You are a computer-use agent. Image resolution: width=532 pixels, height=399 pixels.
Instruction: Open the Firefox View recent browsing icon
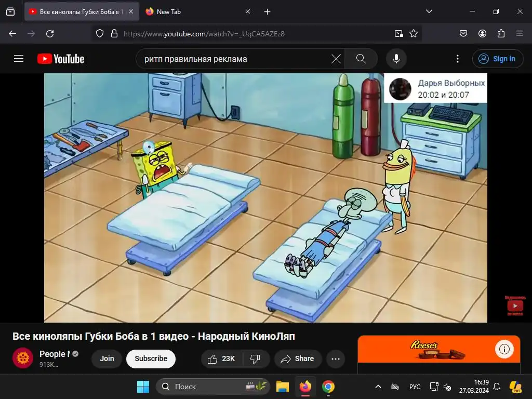[10, 11]
